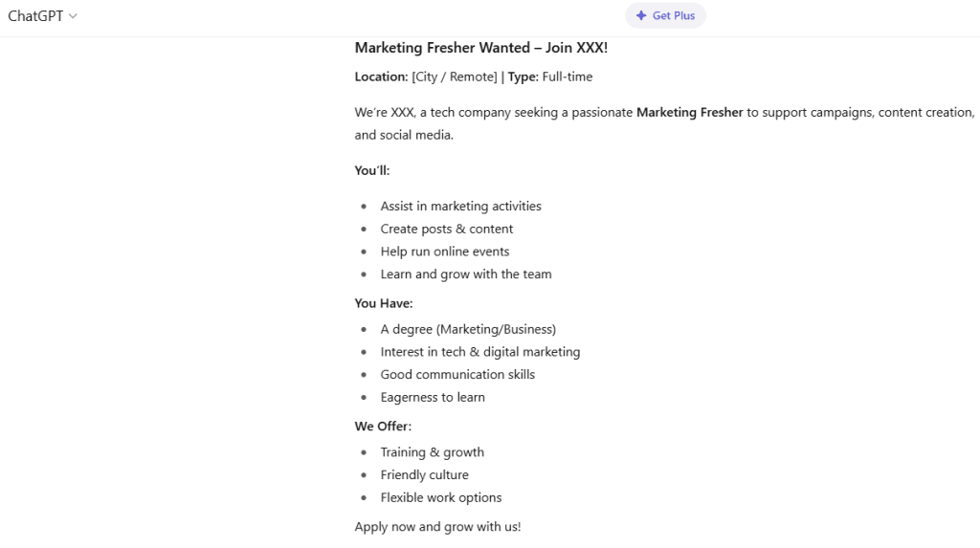Click the "Marketing Fresher Wanted" heading
Screen dimensions: 980x548
(480, 48)
